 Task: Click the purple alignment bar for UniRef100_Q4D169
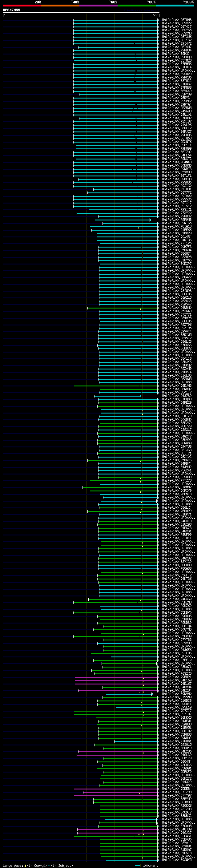click(117, 680)
